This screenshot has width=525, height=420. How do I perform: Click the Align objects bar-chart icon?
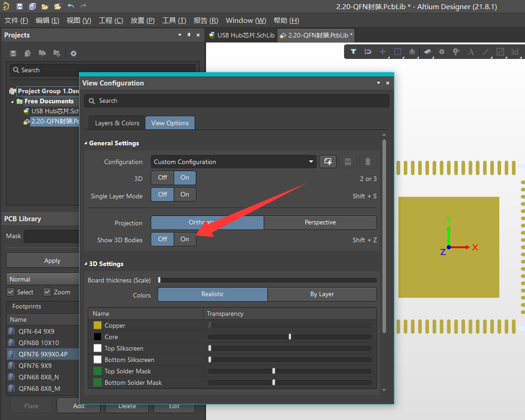[412, 52]
